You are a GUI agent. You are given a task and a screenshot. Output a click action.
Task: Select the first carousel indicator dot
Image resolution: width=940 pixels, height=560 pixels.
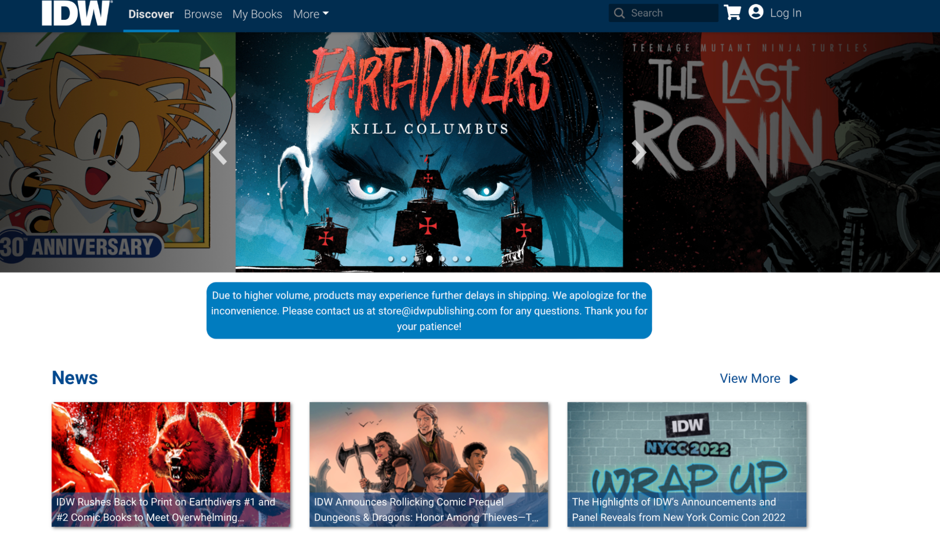click(x=392, y=258)
